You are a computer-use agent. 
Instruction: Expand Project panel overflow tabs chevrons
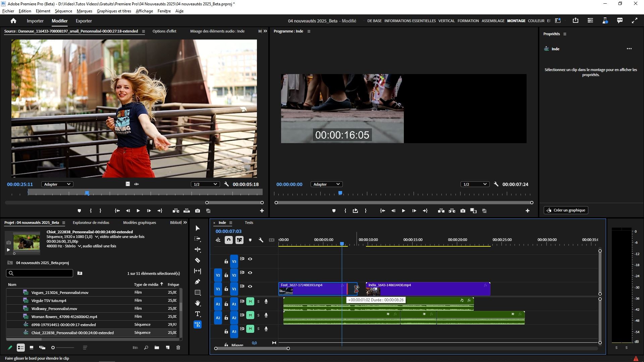(x=185, y=223)
